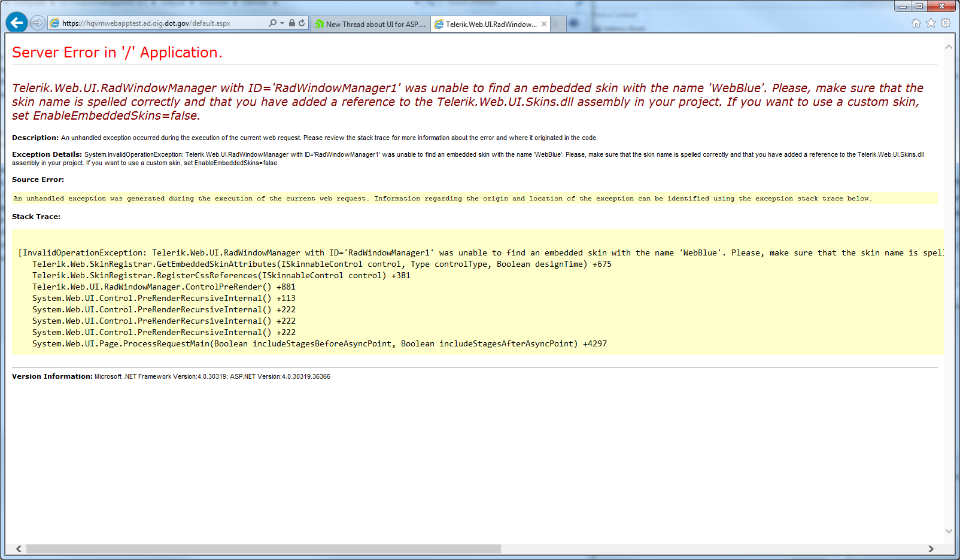Go back using the browser back arrow
Viewport: 960px width, 560px height.
coord(17,23)
